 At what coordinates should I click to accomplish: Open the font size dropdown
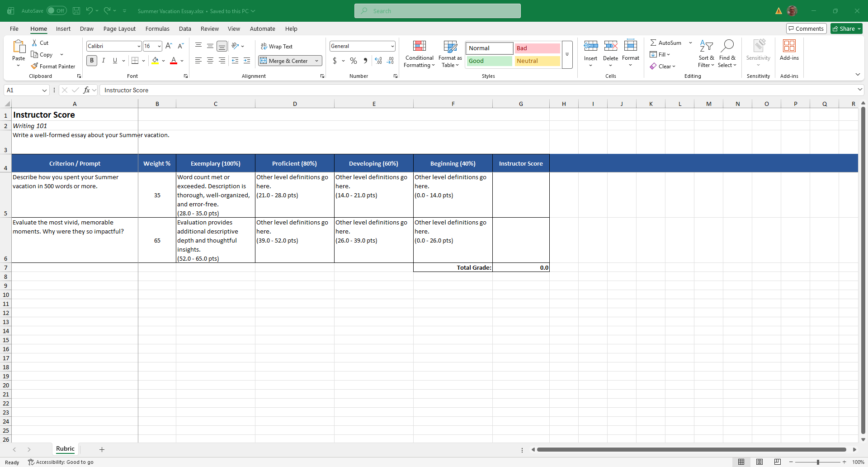[x=159, y=46]
